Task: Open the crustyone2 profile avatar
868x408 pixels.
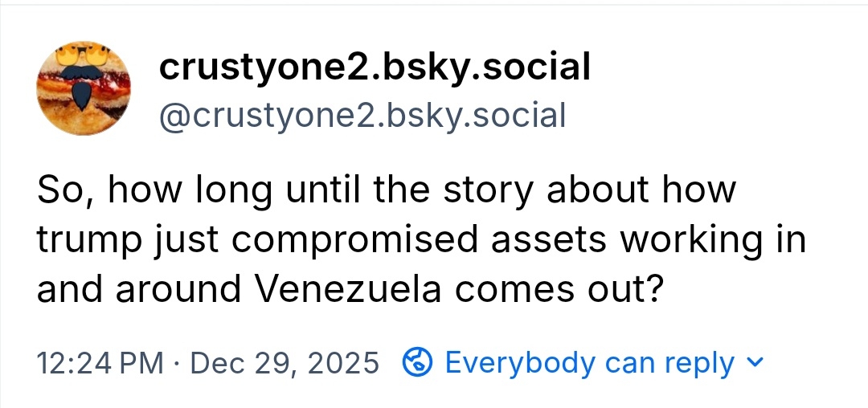Action: pos(84,90)
